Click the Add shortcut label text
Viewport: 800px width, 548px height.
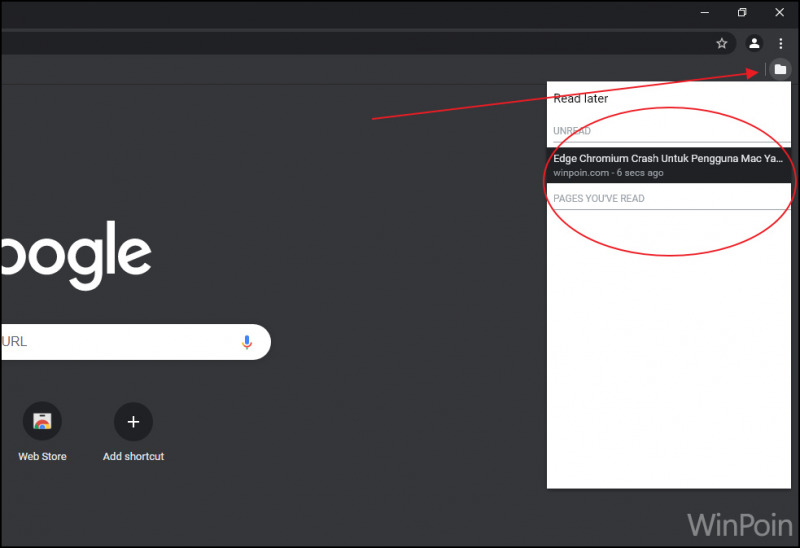click(x=134, y=457)
